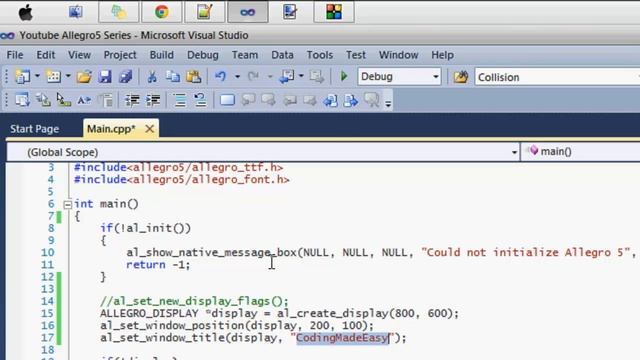
Task: Open the Undo history dropdown arrow
Action: point(237,76)
